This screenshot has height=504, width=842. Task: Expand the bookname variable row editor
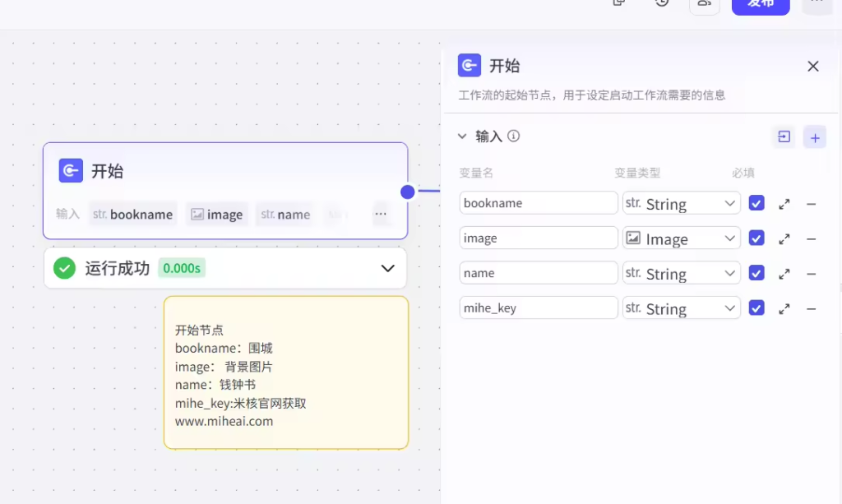tap(784, 204)
